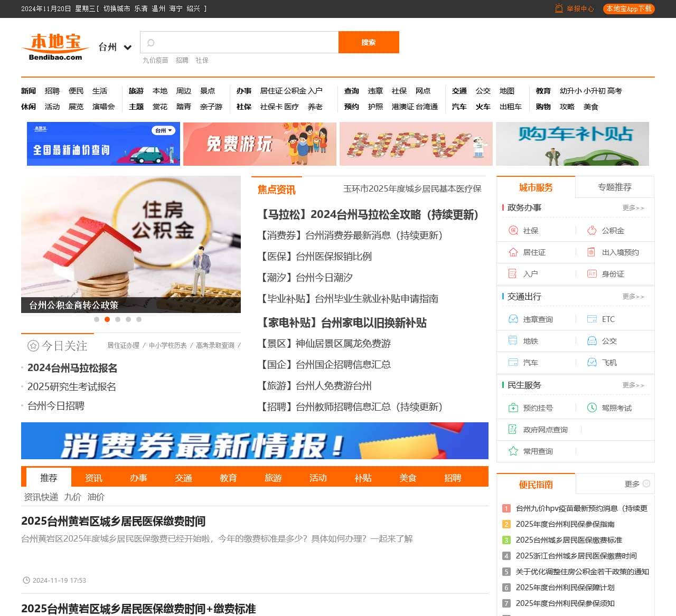This screenshot has height=616, width=676.
Task: Select the first carousel indicator dot
Action: (97, 319)
